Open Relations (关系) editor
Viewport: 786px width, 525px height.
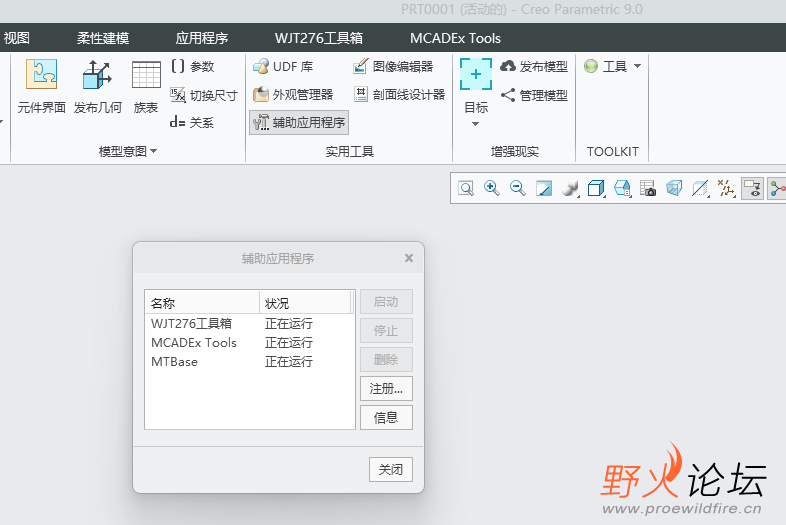(192, 122)
